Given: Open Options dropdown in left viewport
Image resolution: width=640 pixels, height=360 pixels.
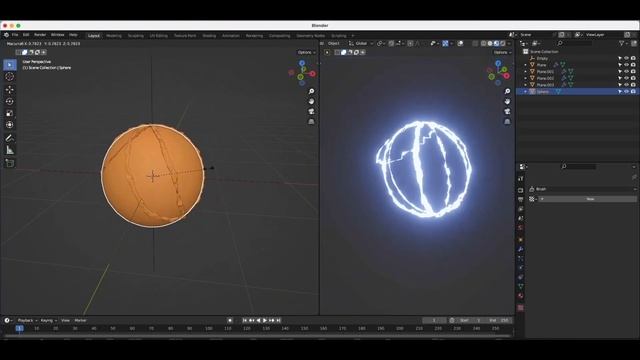Looking at the screenshot, I should [307, 52].
